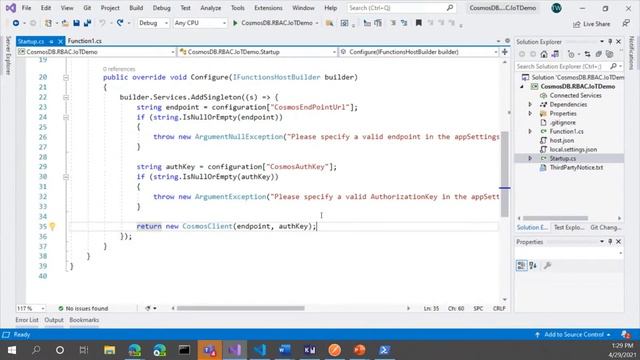The width and height of the screenshot is (640, 360).
Task: Expand the Function1.cs node
Action: [530, 131]
